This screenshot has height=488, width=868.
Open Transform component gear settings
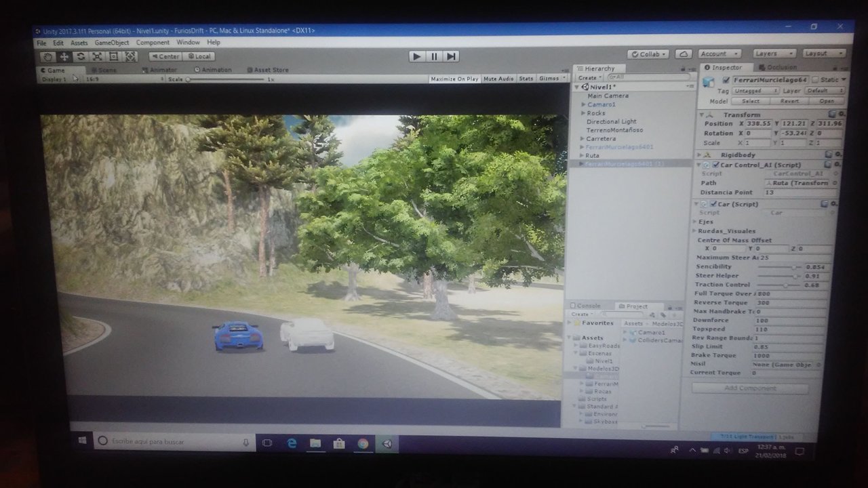click(841, 114)
